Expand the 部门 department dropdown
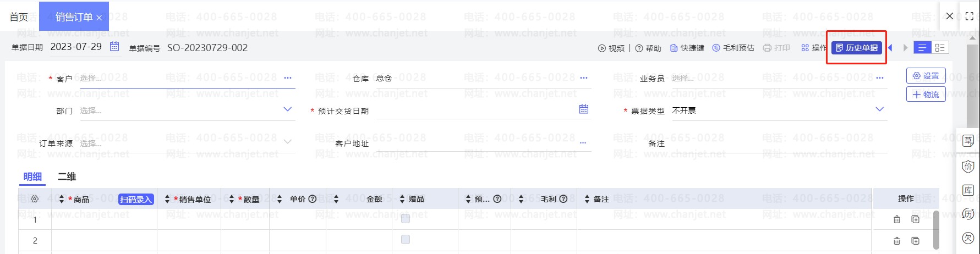This screenshot has width=980, height=254. coord(287,109)
